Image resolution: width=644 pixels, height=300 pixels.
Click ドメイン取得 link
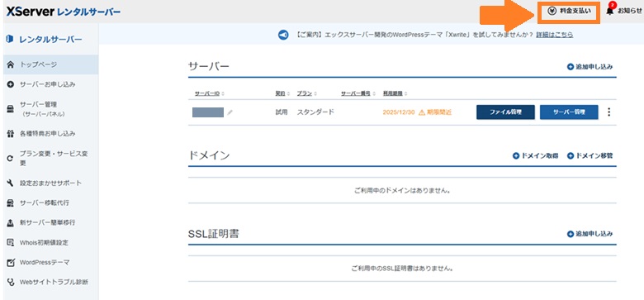[535, 155]
